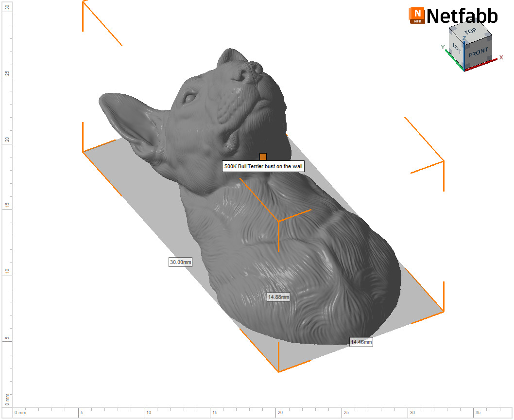Click the 14.88mm dimension label
The width and height of the screenshot is (514, 420).
tap(278, 297)
